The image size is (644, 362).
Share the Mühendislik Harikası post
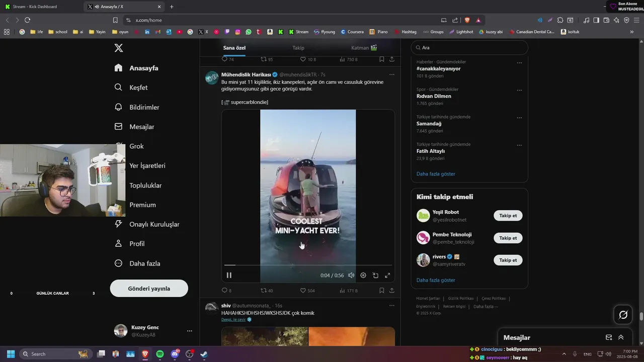pos(392,291)
